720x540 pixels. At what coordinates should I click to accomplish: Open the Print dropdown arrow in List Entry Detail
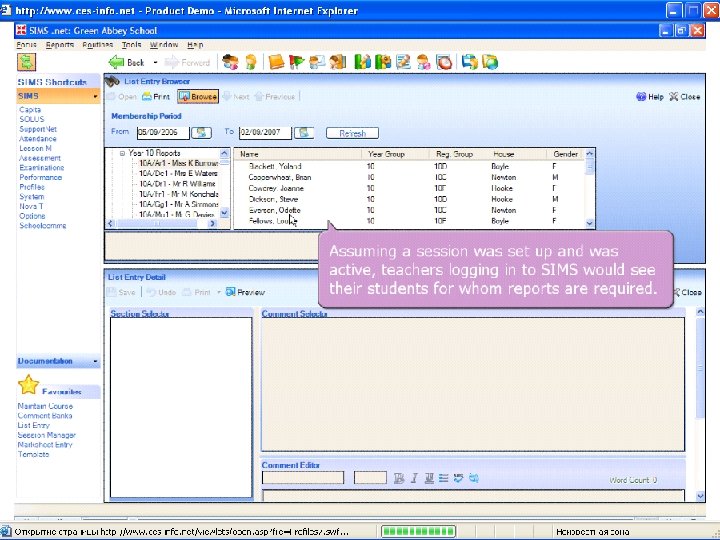219,292
